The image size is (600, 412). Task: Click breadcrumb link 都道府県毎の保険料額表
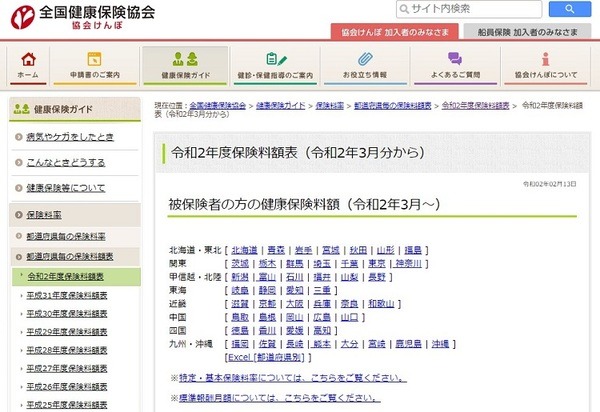pyautogui.click(x=393, y=106)
